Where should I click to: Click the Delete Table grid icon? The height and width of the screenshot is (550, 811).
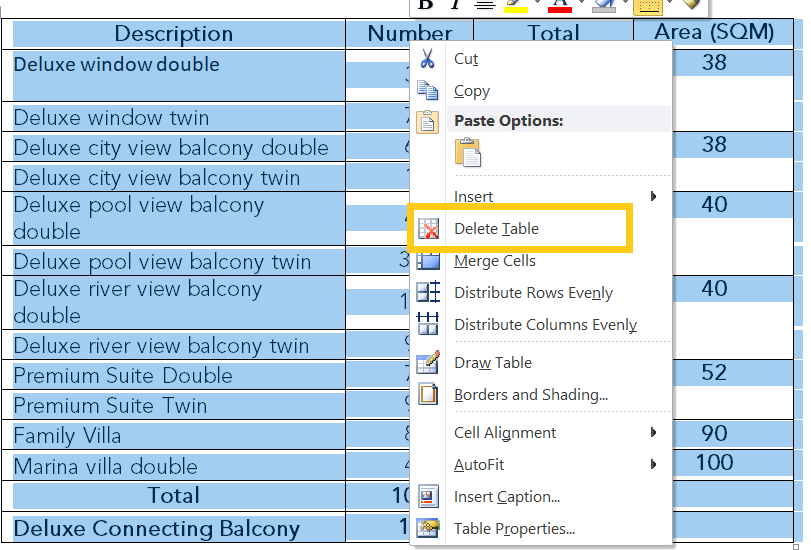[428, 229]
